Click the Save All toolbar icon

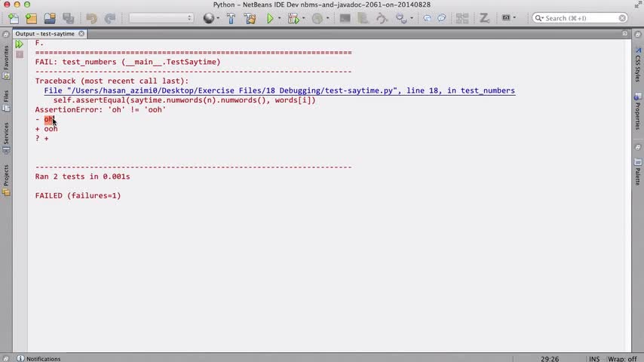point(68,18)
